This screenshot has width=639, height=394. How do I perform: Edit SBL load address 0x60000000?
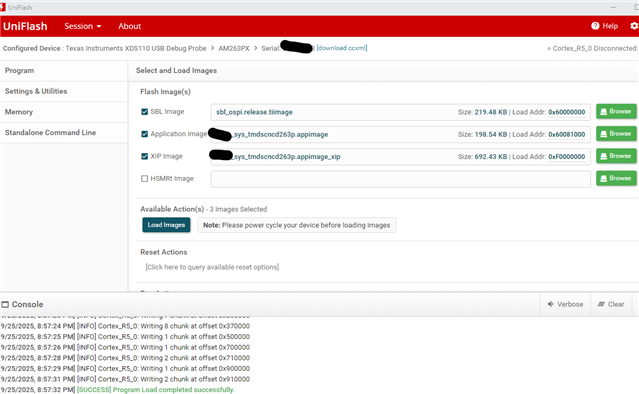566,112
